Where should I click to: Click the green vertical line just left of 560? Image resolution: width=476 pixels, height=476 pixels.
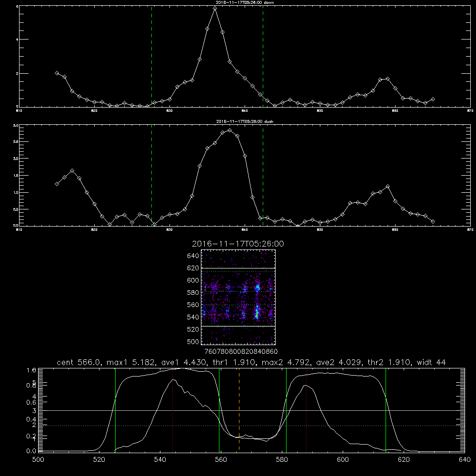tap(219, 409)
